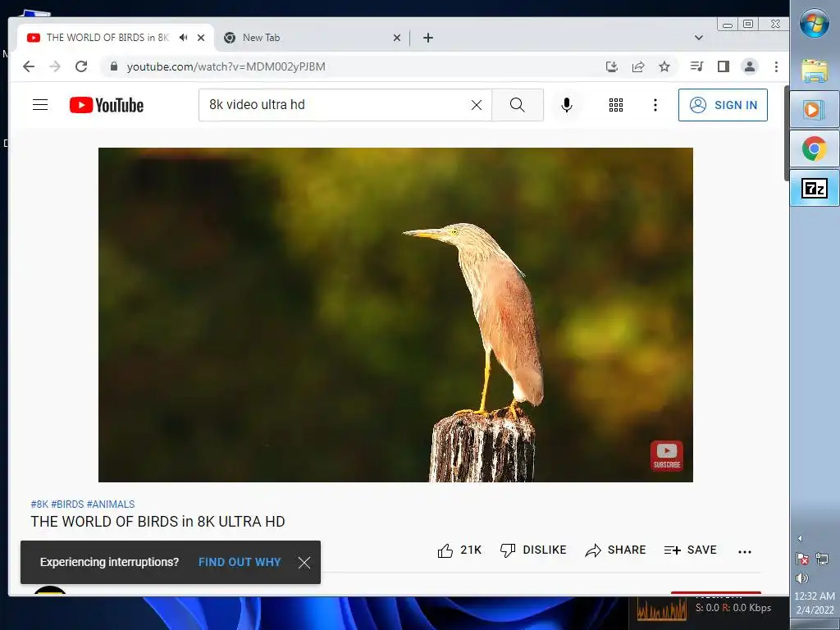Open Chrome three-dot menu

coord(776,66)
